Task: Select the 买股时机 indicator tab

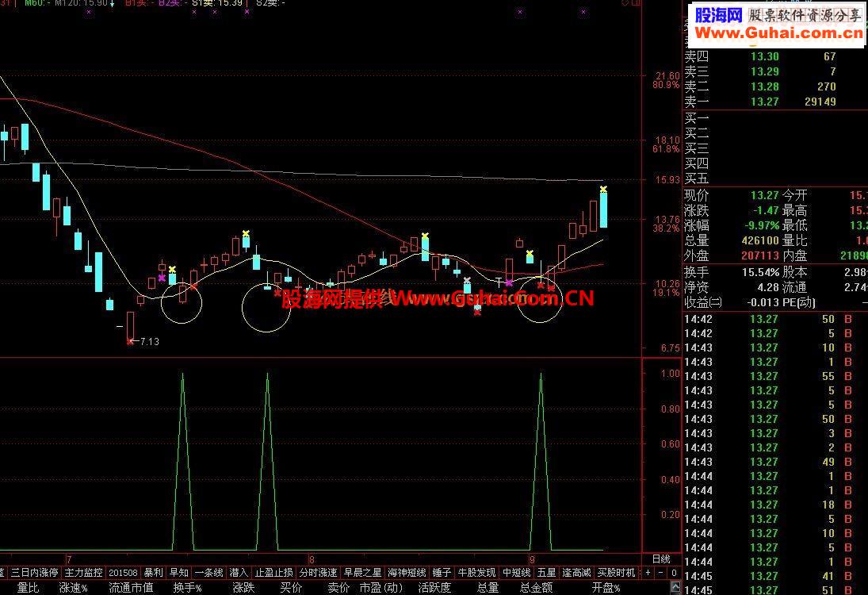Action: pyautogui.click(x=616, y=572)
